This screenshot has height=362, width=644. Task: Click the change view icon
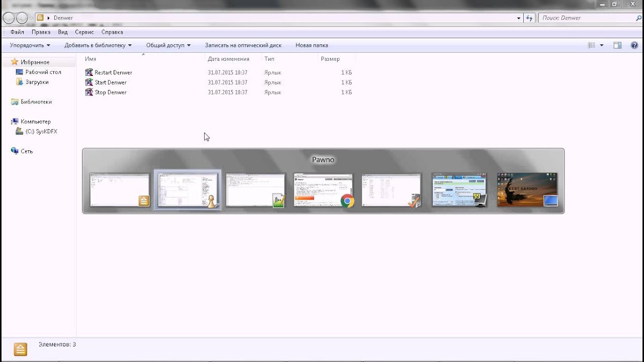pyautogui.click(x=592, y=45)
